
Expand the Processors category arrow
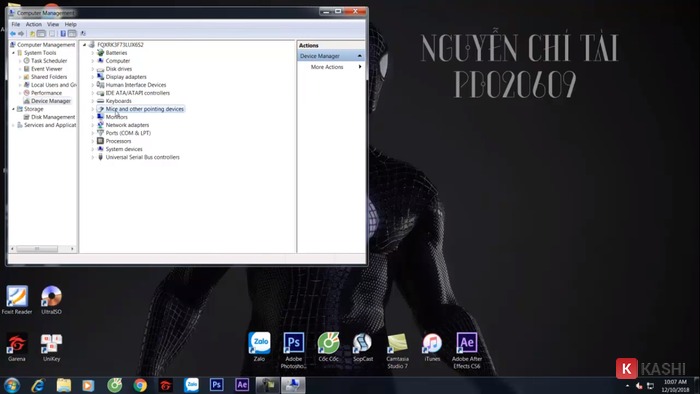(92, 141)
